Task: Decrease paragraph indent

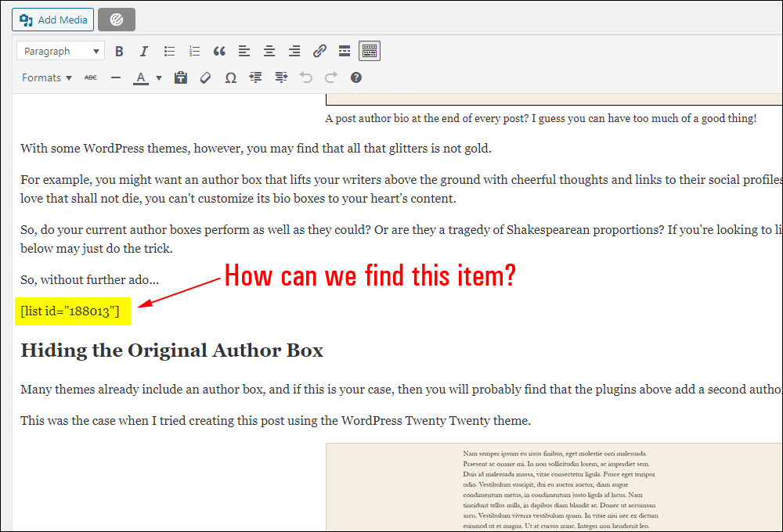Action: click(x=256, y=78)
